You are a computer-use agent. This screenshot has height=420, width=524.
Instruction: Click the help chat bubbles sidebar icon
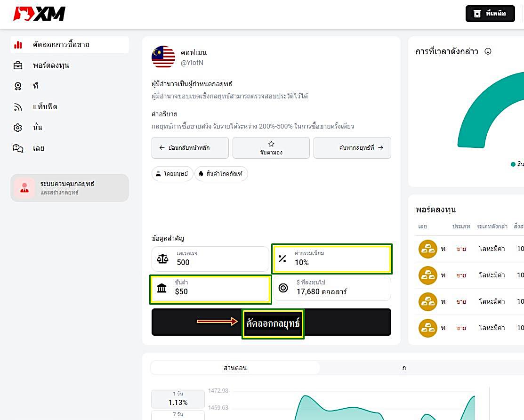coord(18,148)
